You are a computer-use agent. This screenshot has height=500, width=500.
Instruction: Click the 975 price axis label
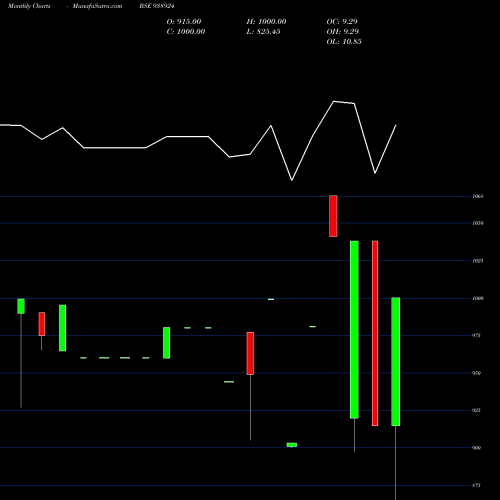click(x=477, y=335)
